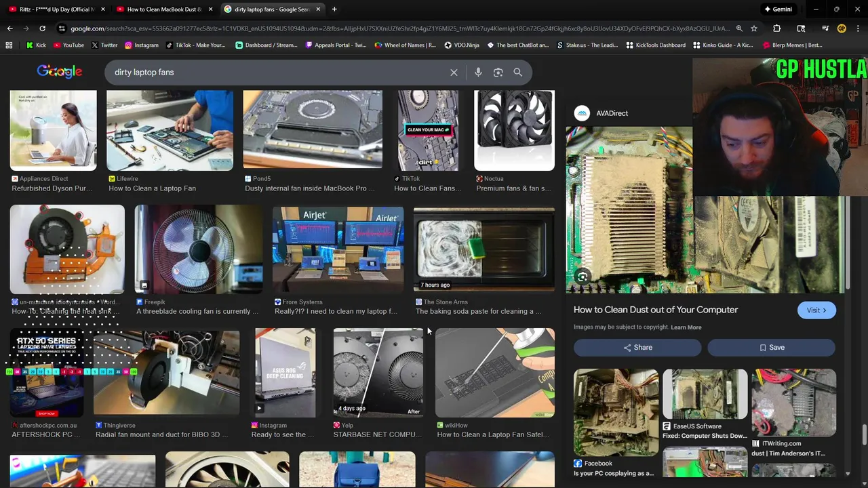Image resolution: width=868 pixels, height=488 pixels.
Task: Open EaseUS Software related image
Action: point(705,394)
